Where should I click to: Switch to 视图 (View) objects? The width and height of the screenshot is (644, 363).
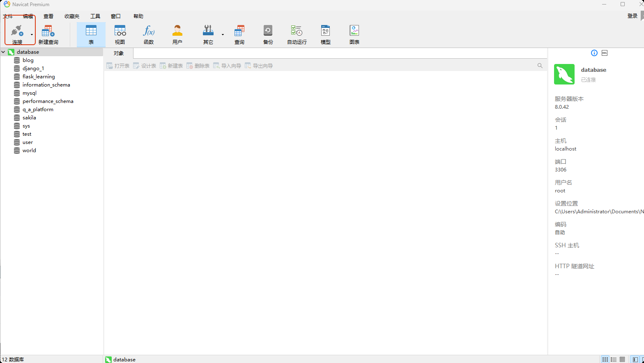(120, 34)
